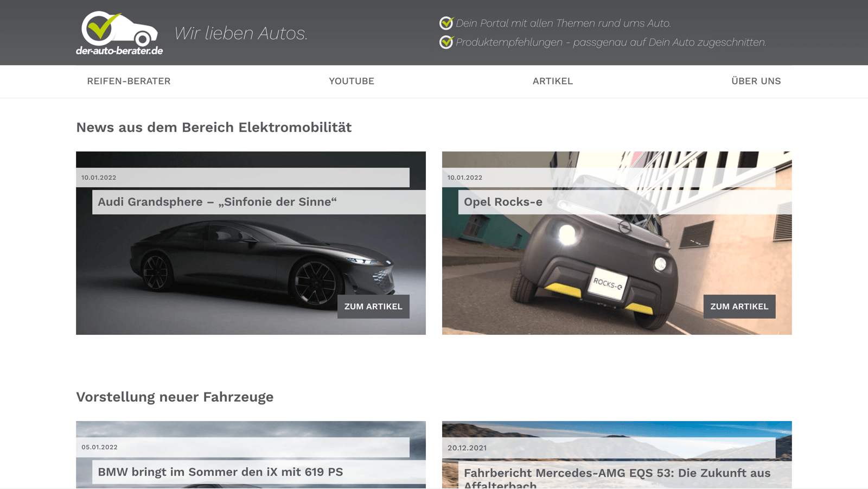868x489 pixels.
Task: Open the Mercedes-AMG EQS 53 Fahrbericht headline
Action: 617,473
